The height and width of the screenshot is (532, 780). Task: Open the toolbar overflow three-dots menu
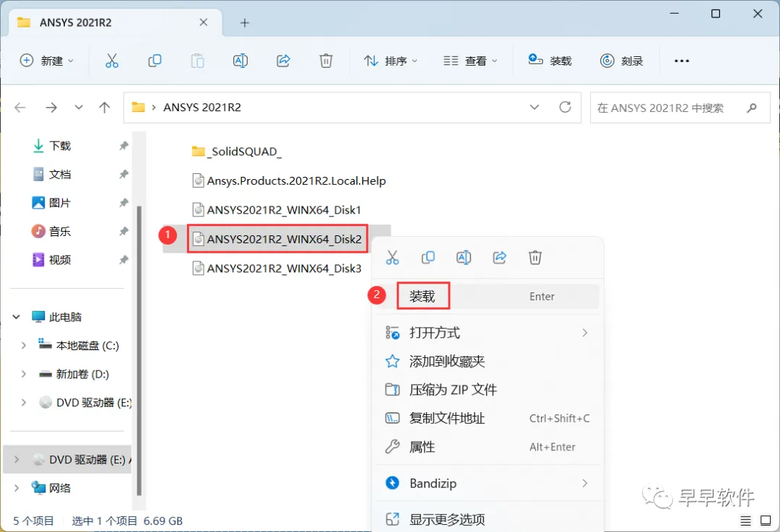coord(682,61)
